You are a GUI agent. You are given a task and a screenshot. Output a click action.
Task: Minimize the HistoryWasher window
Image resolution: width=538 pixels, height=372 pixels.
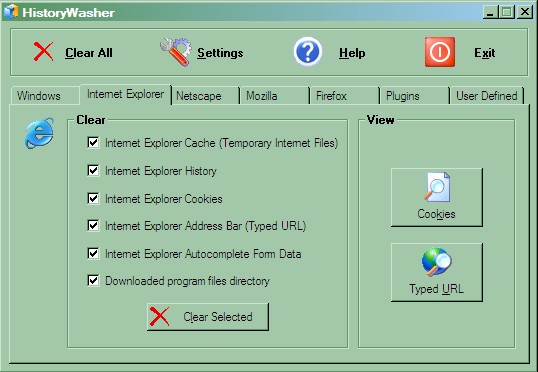point(490,12)
